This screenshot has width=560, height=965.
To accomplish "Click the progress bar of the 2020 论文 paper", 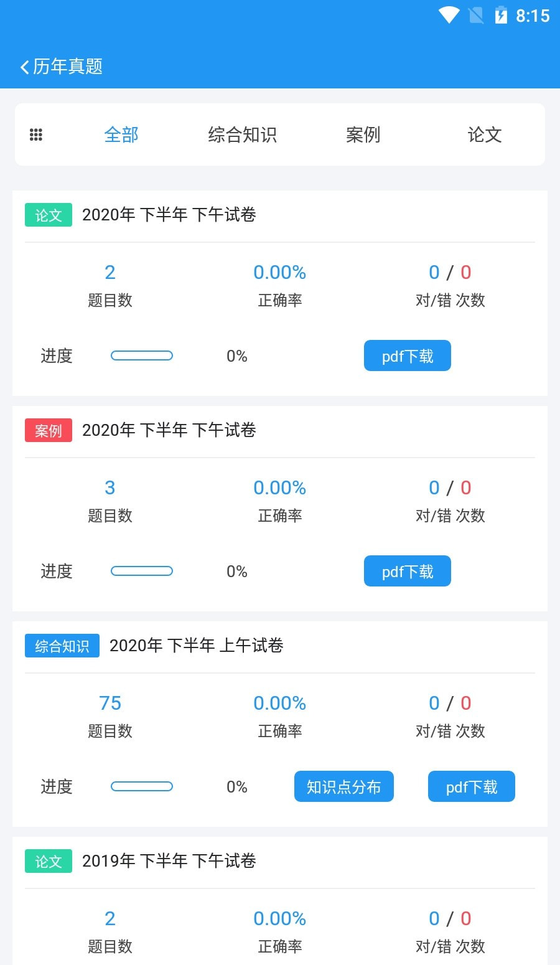I will 142,356.
